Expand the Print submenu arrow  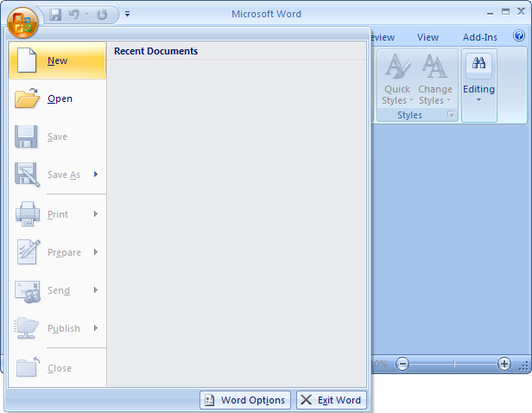pyautogui.click(x=96, y=213)
